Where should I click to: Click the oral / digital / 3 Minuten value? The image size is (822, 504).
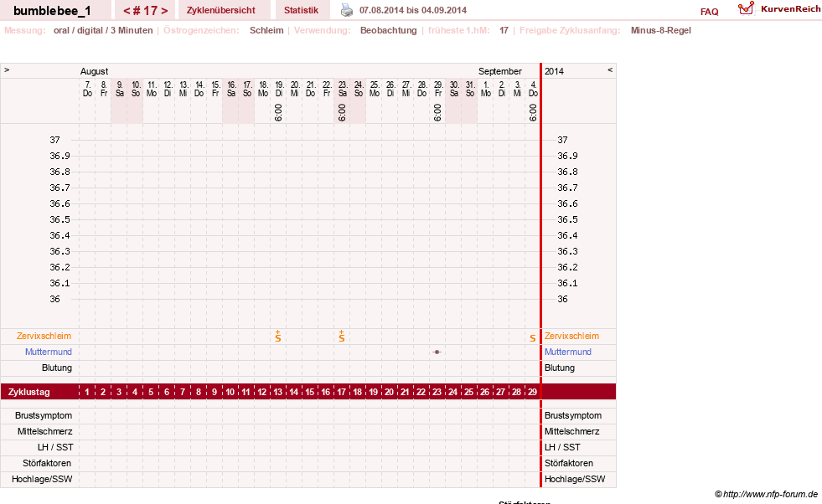coord(103,30)
